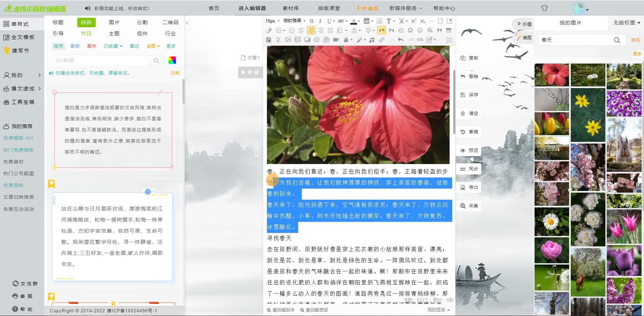This screenshot has height=316, width=644.
Task: Toggle bold formatting in editor toolbar
Action: pyautogui.click(x=311, y=21)
